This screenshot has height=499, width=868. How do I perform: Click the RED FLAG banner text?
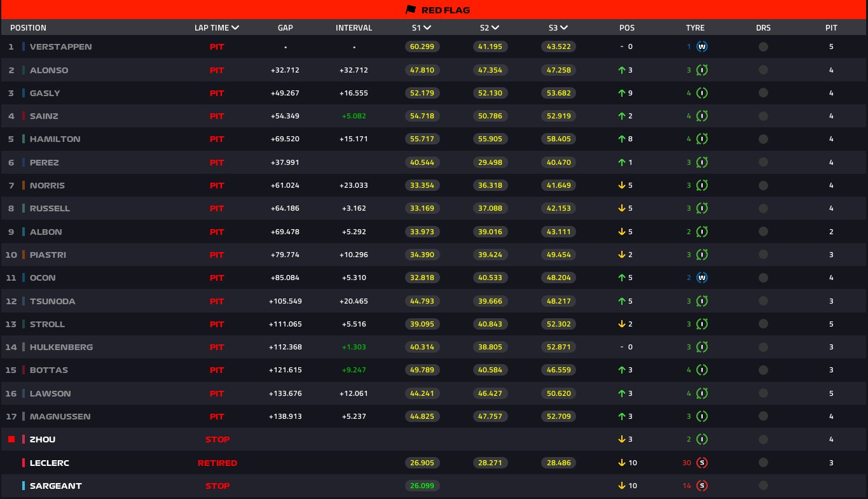(x=446, y=10)
